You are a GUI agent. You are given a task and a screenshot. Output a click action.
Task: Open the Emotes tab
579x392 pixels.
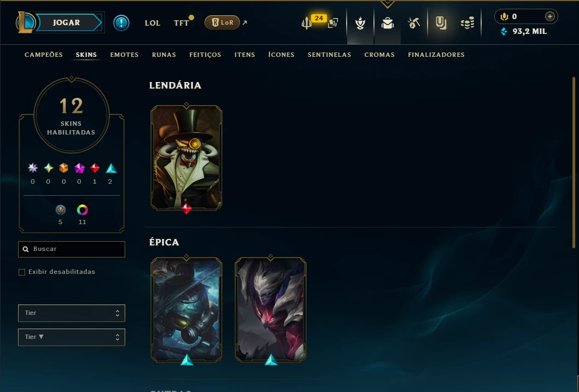[124, 55]
